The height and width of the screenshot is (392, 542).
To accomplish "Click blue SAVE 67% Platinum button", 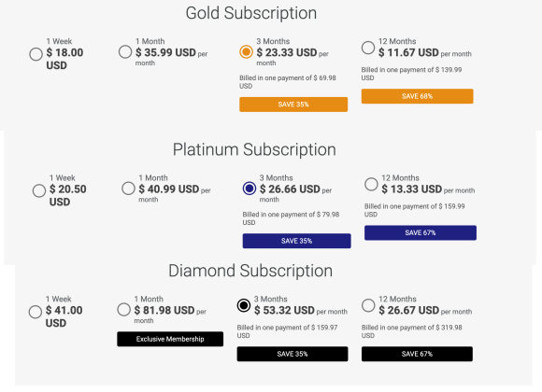I will (421, 232).
